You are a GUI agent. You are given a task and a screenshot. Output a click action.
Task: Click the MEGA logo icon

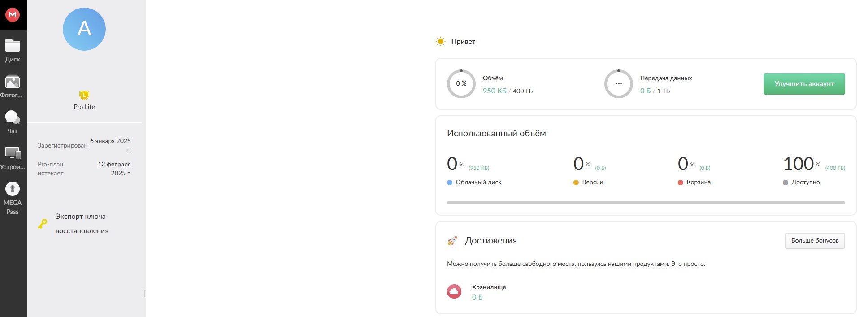tap(13, 15)
